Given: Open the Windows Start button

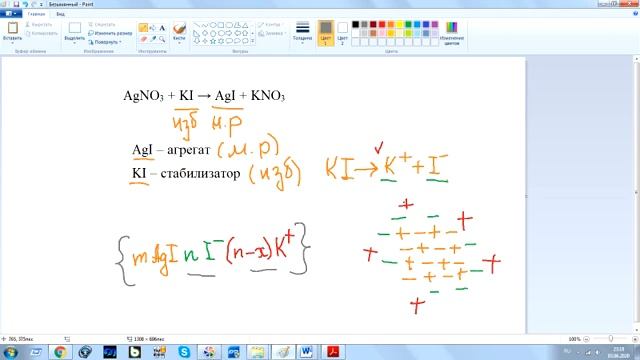Looking at the screenshot, I should 11,351.
